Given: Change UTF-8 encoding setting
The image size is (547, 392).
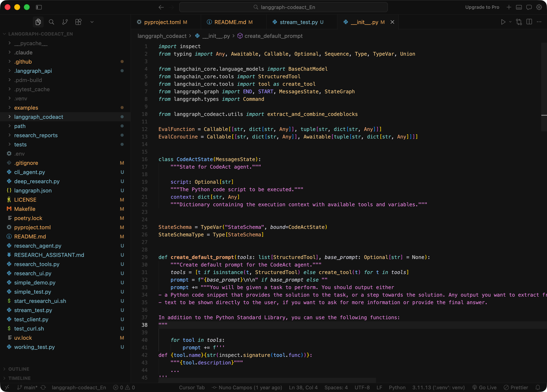Looking at the screenshot, I should coord(362,387).
